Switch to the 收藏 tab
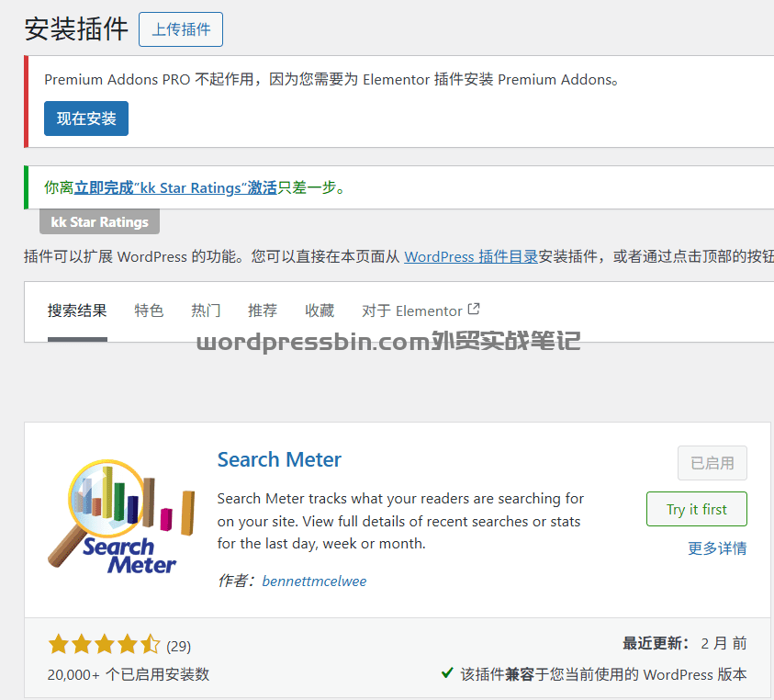The image size is (774, 700). [x=319, y=310]
